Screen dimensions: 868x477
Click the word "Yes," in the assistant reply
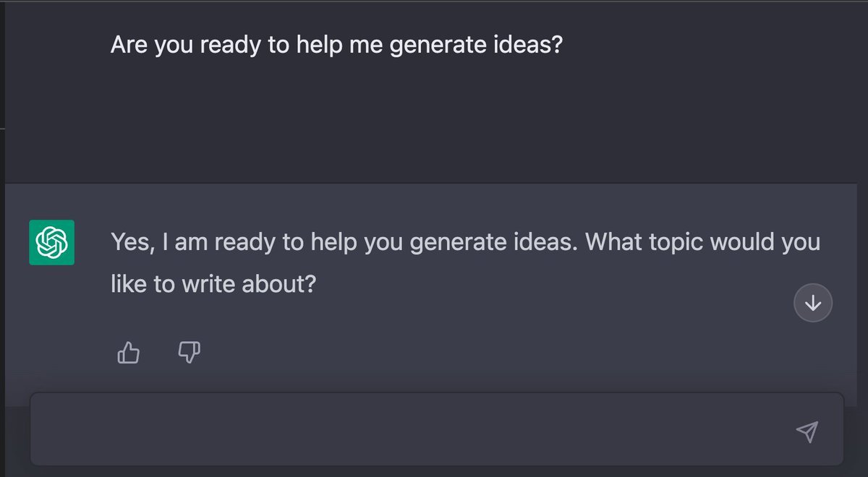133,242
